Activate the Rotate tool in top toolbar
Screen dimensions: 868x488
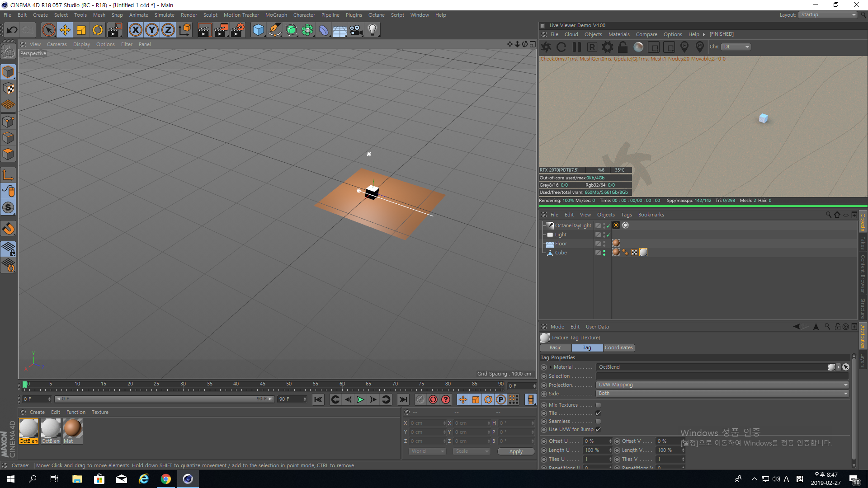click(98, 30)
